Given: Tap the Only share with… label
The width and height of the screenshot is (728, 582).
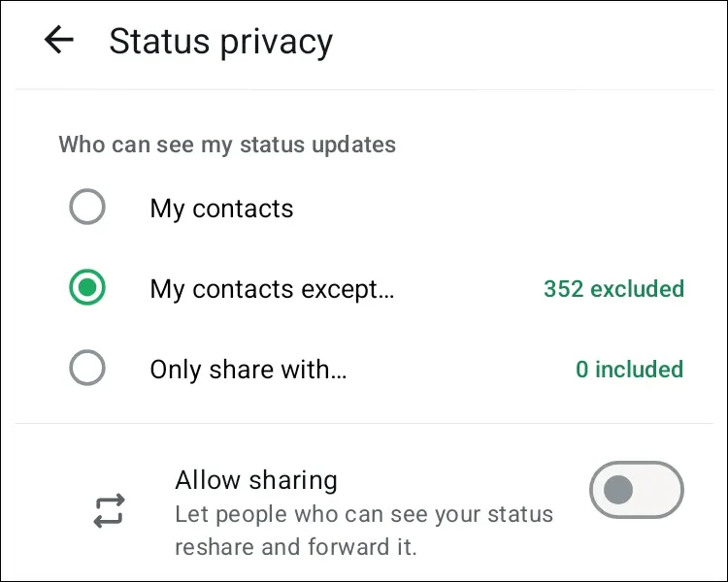Looking at the screenshot, I should click(248, 370).
